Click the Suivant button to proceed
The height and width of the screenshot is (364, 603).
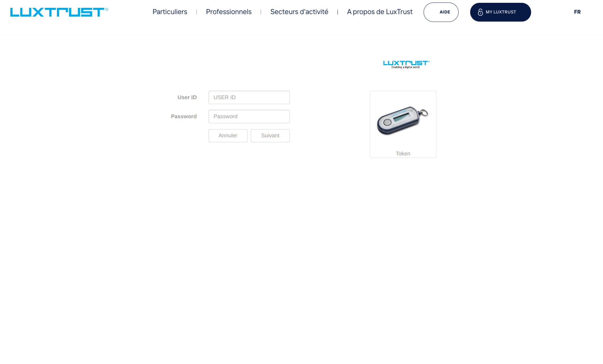click(x=270, y=135)
